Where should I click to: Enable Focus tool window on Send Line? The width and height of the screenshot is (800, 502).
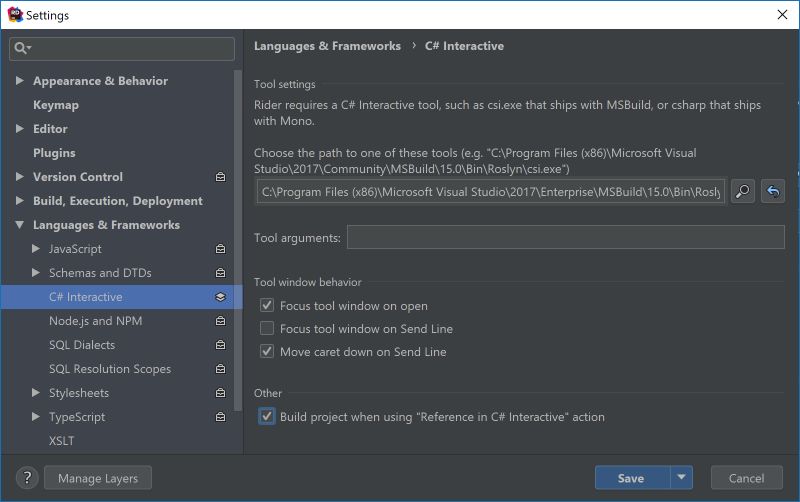(x=267, y=328)
